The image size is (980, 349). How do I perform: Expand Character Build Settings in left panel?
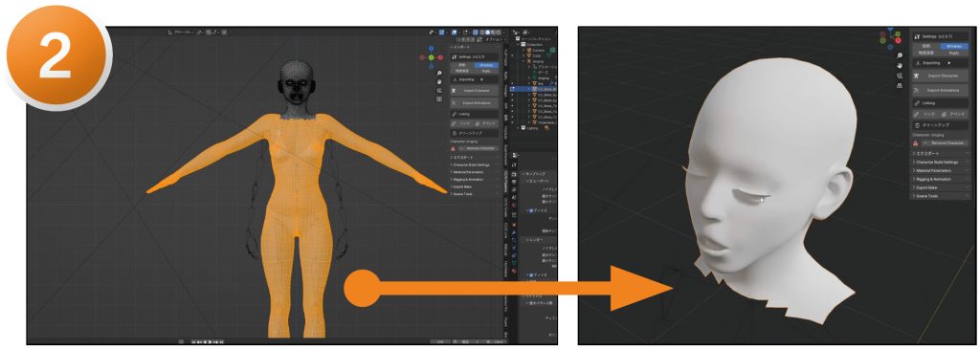(x=475, y=164)
